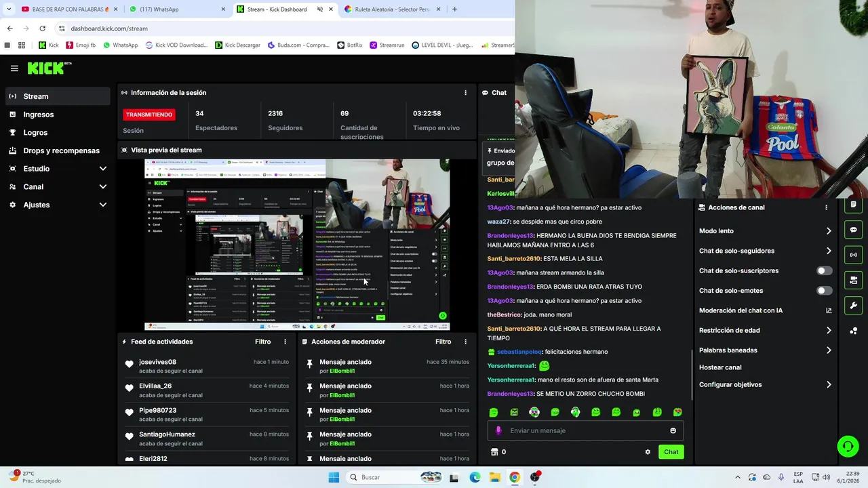Screen dimensions: 868x488
Task: Open Chrome tab search dropdown
Action: tap(8, 9)
